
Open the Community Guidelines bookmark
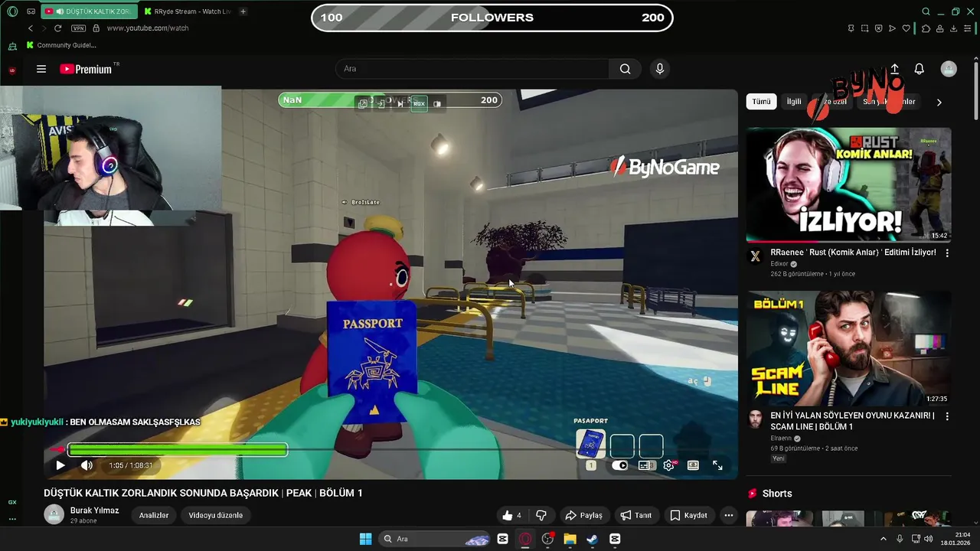click(61, 45)
